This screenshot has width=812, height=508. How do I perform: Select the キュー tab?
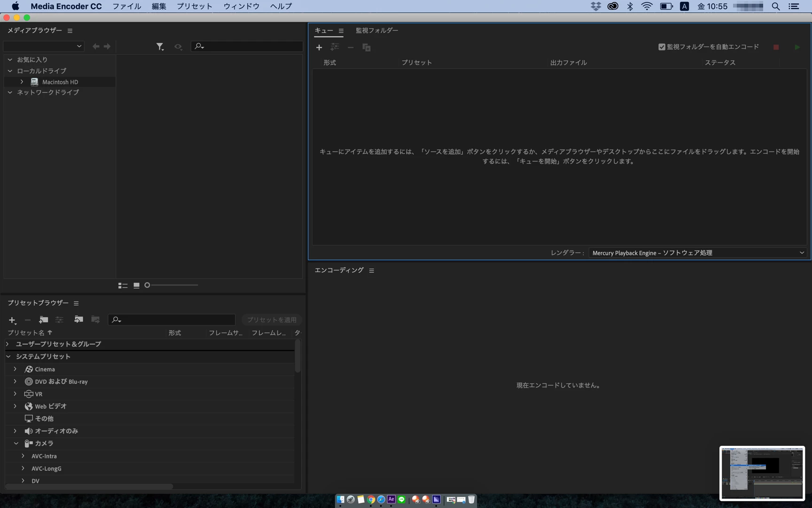pyautogui.click(x=324, y=31)
